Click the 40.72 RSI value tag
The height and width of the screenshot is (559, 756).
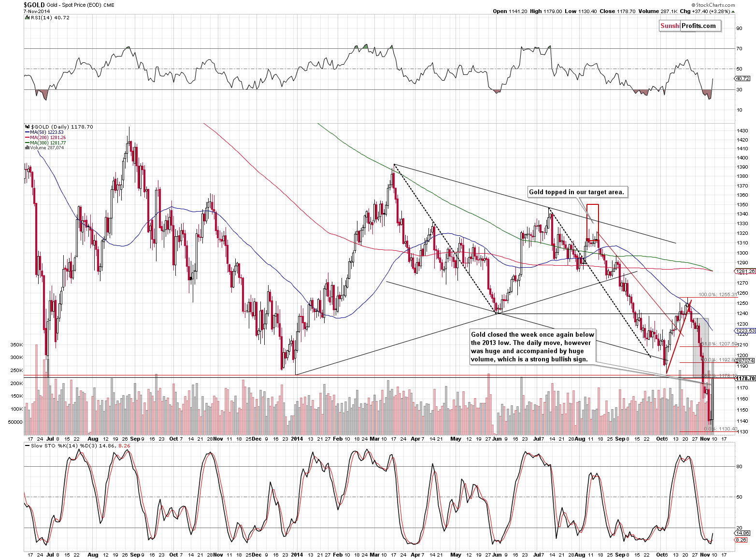tap(742, 78)
